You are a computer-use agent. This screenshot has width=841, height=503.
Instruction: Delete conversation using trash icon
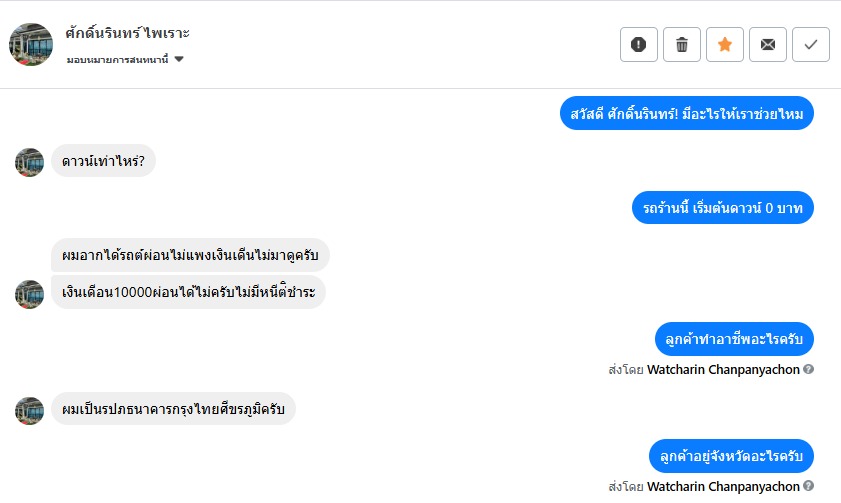[x=682, y=44]
